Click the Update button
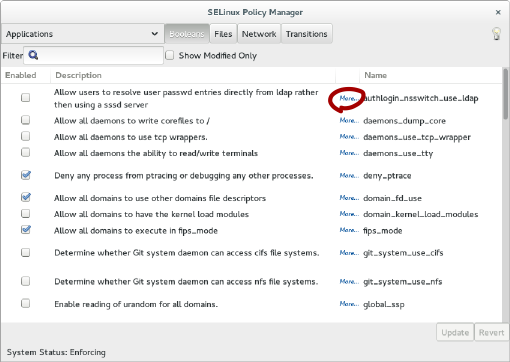This screenshot has height=362, width=510. [455, 332]
